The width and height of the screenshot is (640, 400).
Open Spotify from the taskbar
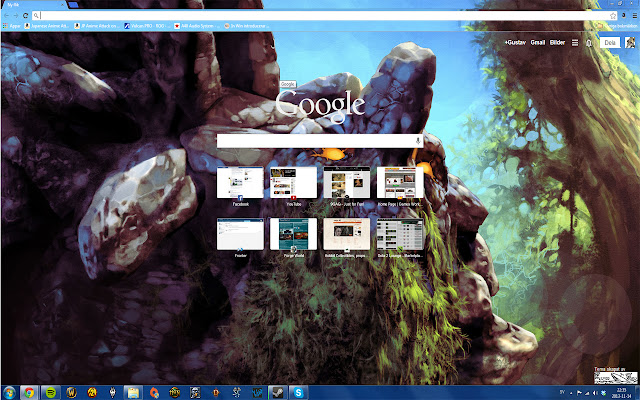50,393
